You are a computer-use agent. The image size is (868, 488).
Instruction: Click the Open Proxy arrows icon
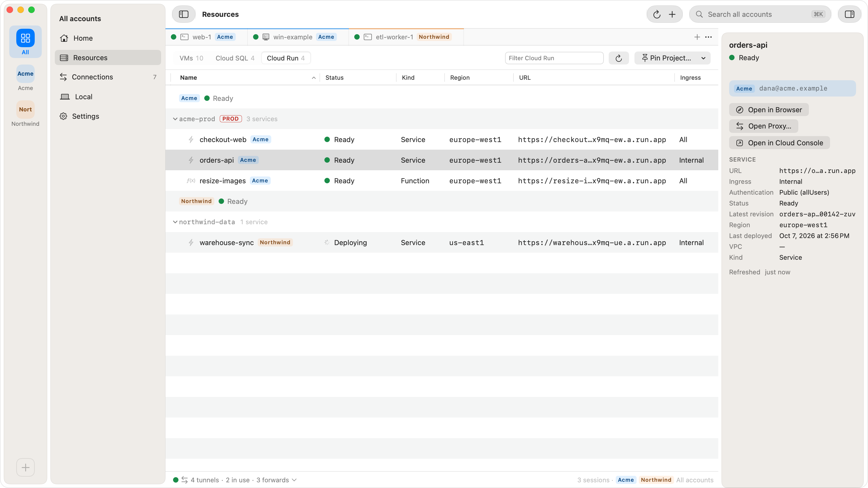[739, 126]
